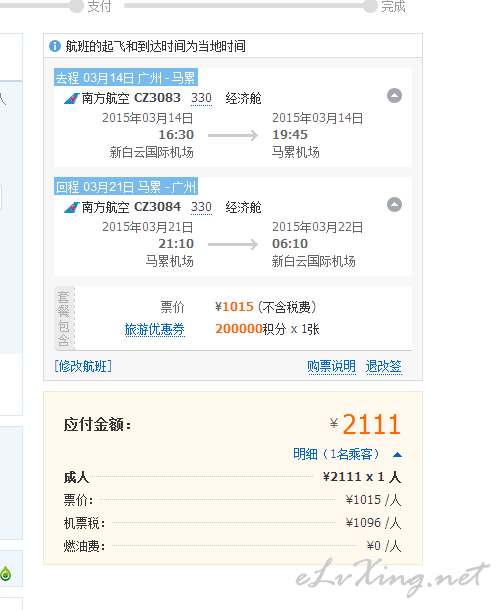Image resolution: width=500 pixels, height=610 pixels.
Task: Open aircraft type 330 for CZ3083
Action: (x=201, y=98)
